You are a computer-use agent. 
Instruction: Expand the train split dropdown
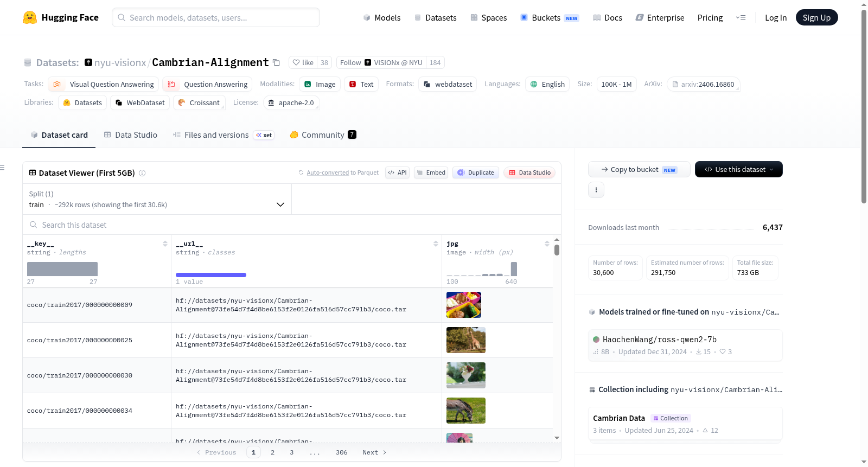pyautogui.click(x=157, y=199)
